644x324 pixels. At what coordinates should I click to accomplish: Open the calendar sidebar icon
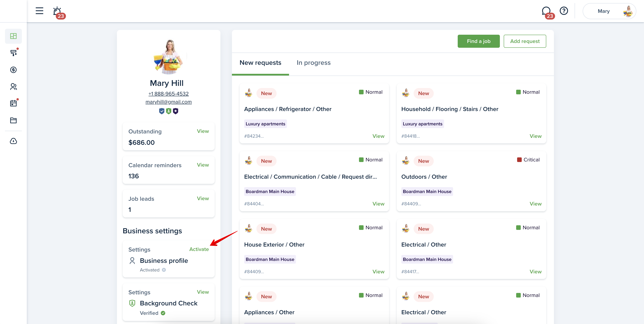click(13, 103)
